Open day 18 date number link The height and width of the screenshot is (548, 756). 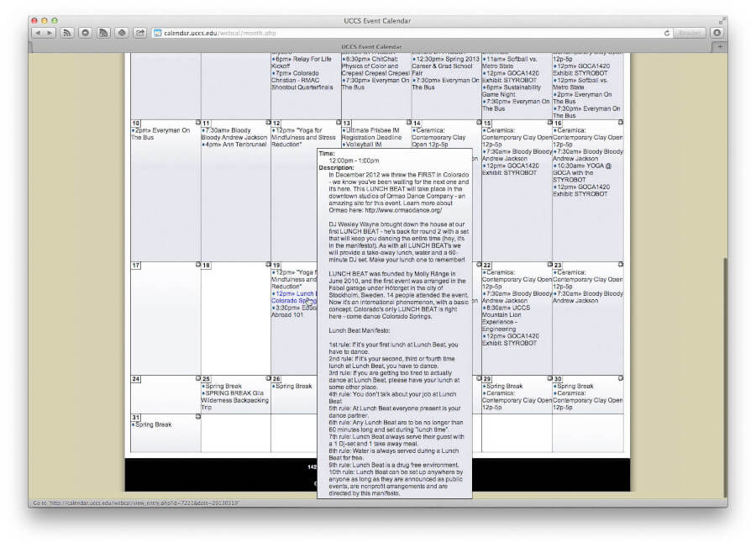click(207, 266)
